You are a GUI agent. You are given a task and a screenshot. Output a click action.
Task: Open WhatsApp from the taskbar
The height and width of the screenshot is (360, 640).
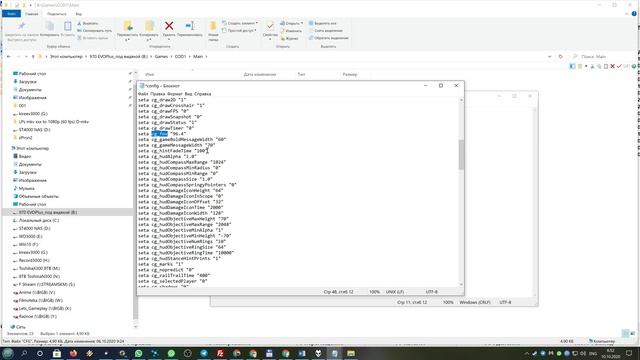tap(138, 353)
